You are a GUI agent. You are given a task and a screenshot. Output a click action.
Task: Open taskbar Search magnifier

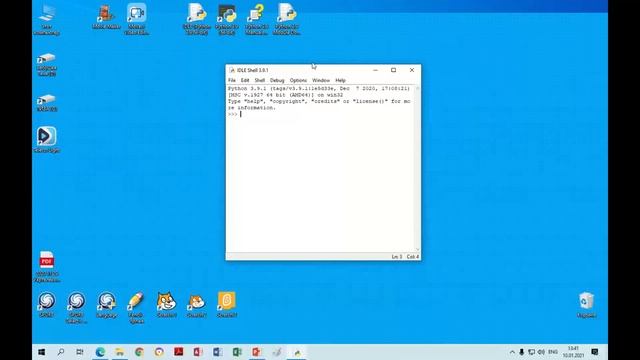tap(61, 352)
